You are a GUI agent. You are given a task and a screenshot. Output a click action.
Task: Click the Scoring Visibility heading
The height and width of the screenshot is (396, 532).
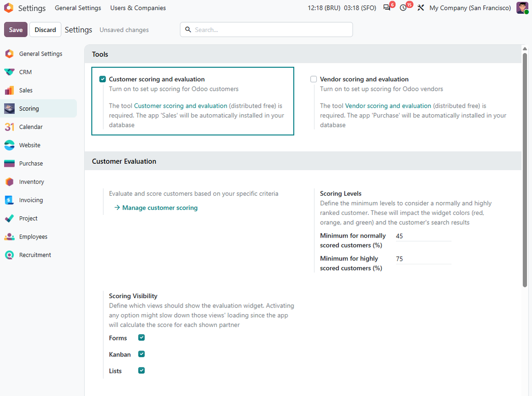pos(133,296)
